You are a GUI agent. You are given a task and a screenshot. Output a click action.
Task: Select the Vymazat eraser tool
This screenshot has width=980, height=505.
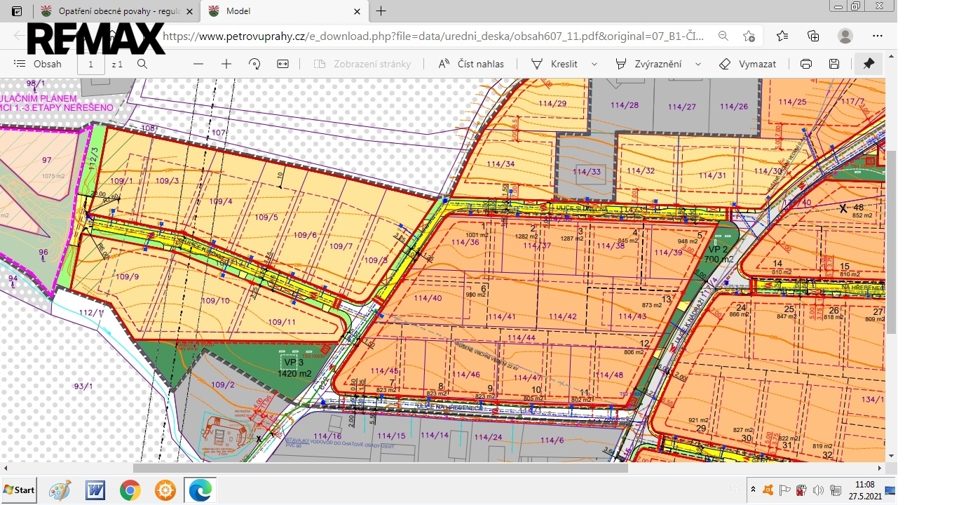click(x=747, y=64)
